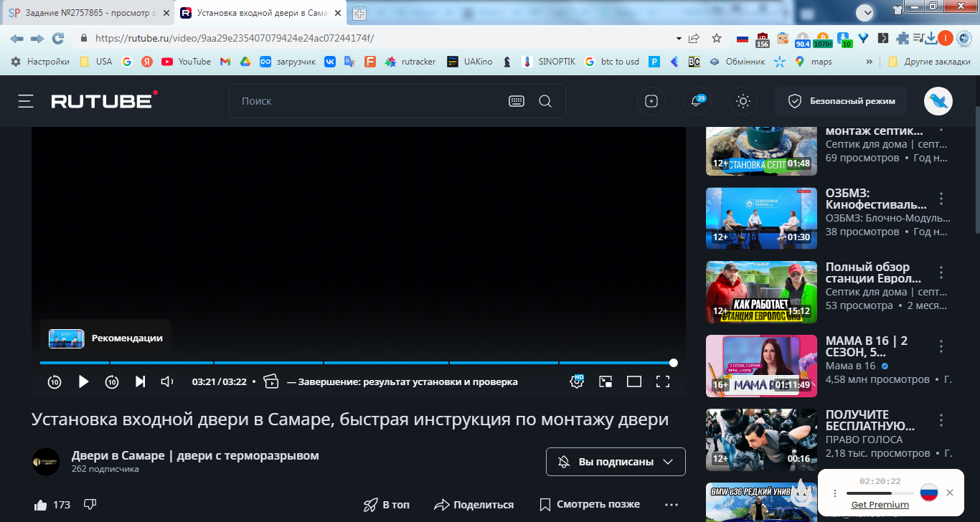
Task: Open YouTube bookmark in bookmarks bar
Action: tap(186, 62)
